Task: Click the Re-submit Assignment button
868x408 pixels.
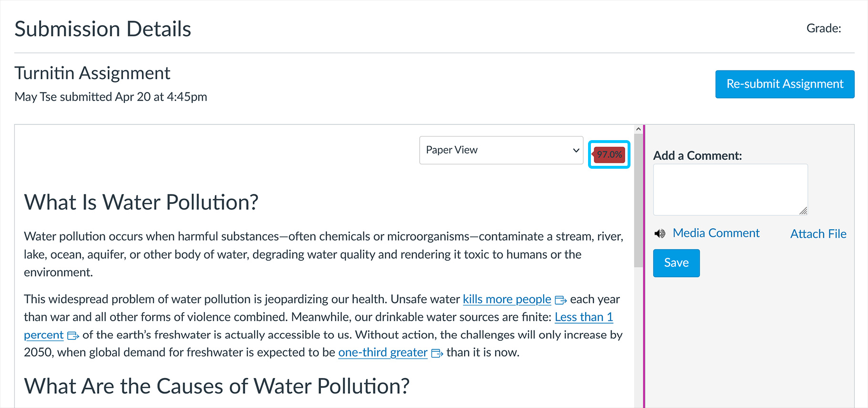Action: coord(785,84)
